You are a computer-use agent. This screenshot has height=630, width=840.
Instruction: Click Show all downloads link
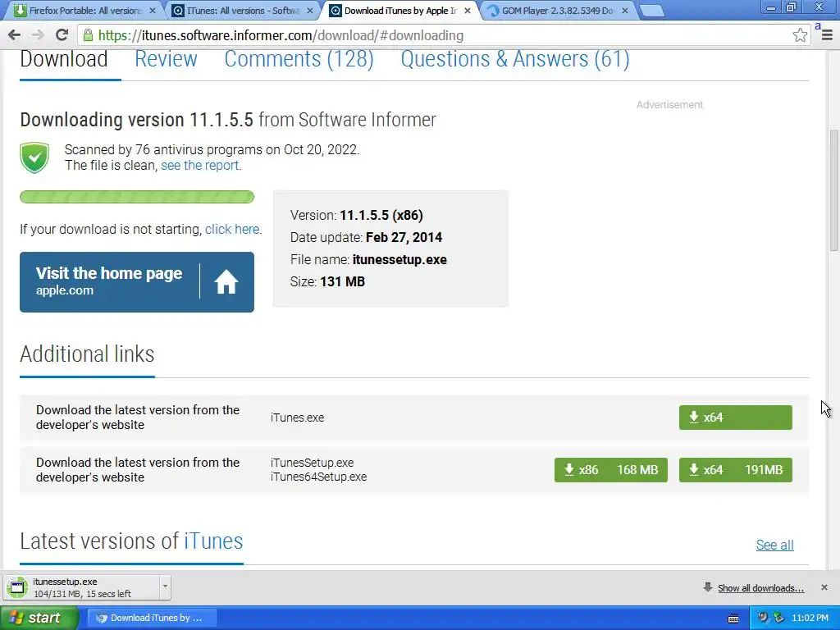coord(760,588)
